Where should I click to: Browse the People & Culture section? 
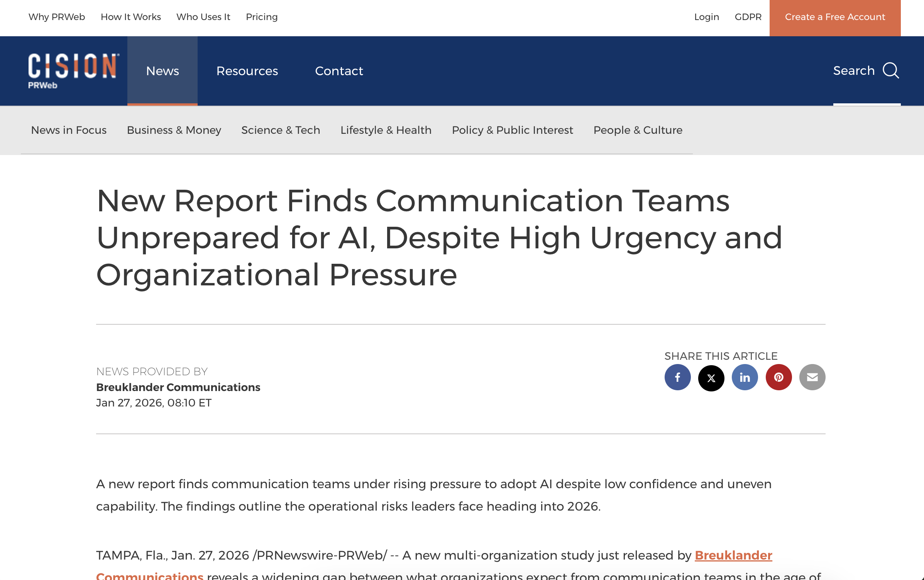pyautogui.click(x=637, y=130)
